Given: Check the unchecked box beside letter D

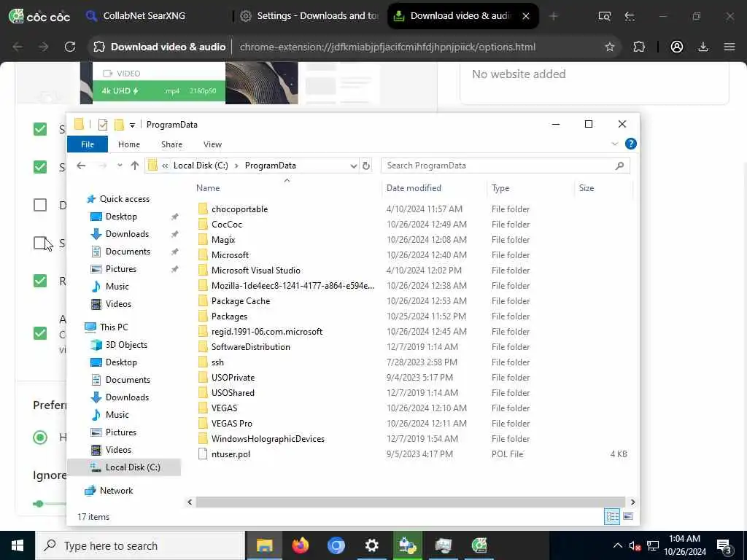Looking at the screenshot, I should tap(40, 205).
